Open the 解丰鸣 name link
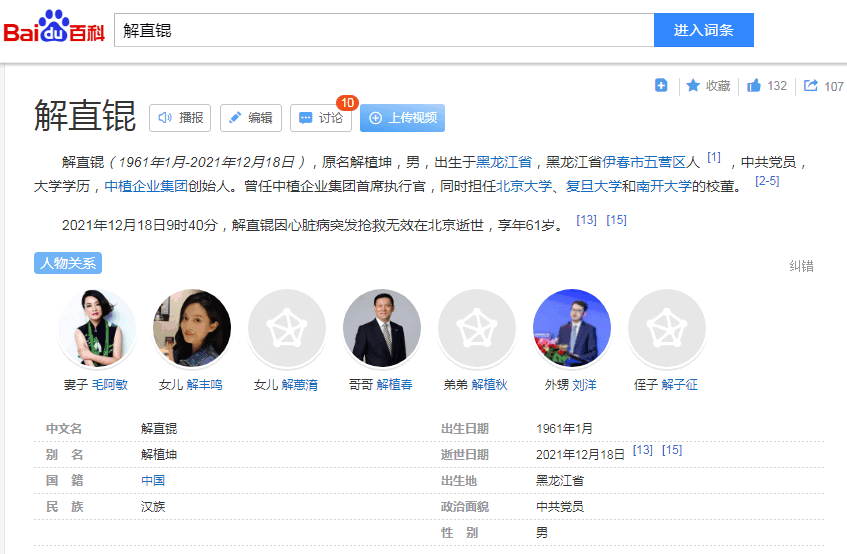Viewport: 847px width, 554px height. [x=205, y=384]
